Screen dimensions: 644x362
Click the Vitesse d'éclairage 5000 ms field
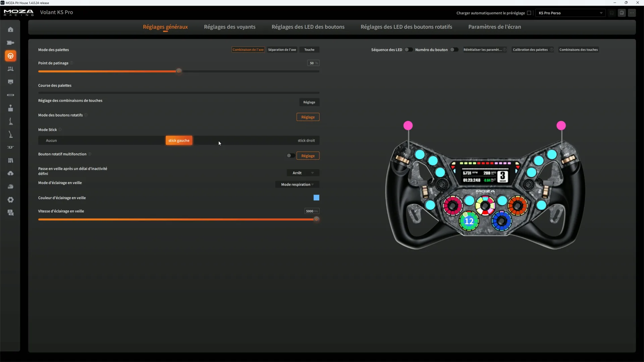[312, 211]
